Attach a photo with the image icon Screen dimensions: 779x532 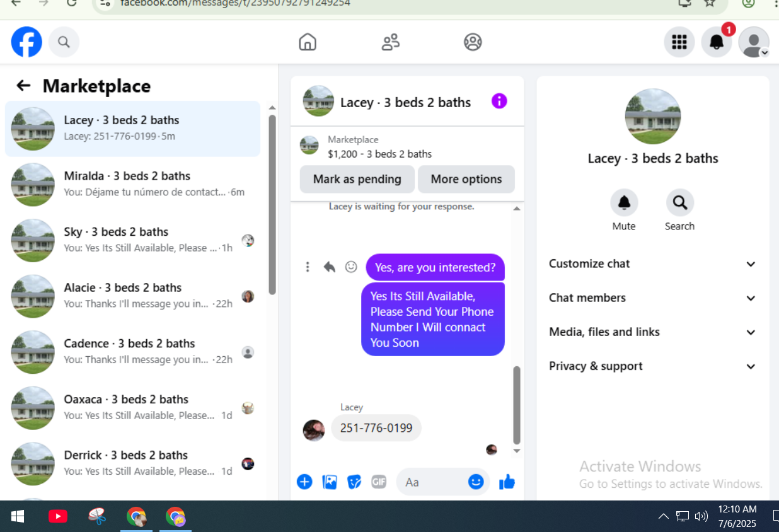click(330, 482)
